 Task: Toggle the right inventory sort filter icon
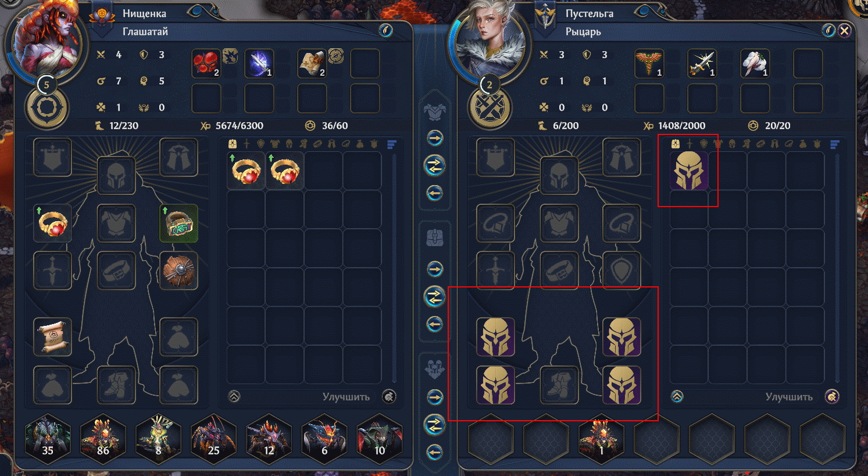click(835, 144)
